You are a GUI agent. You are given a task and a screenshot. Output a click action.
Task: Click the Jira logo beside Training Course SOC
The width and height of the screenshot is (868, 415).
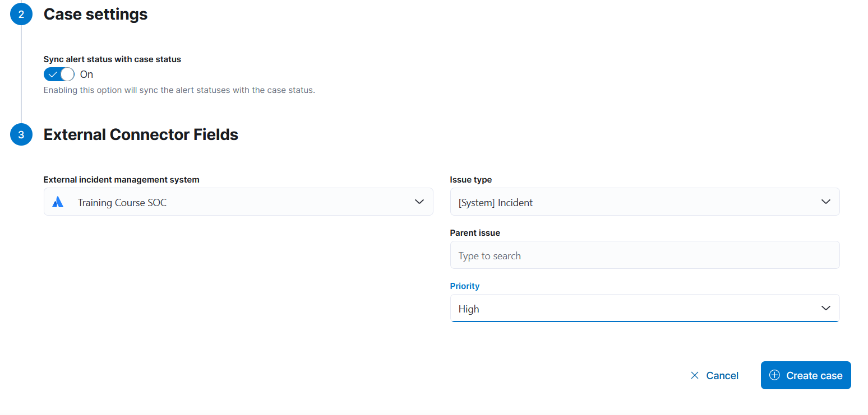58,202
